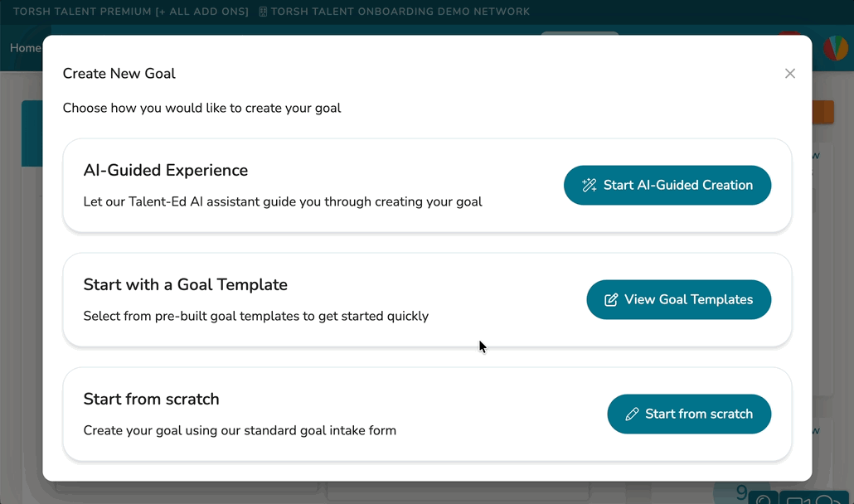Select Torsh Talent Onboarding Demo Network label
The image size is (854, 504).
[400, 12]
